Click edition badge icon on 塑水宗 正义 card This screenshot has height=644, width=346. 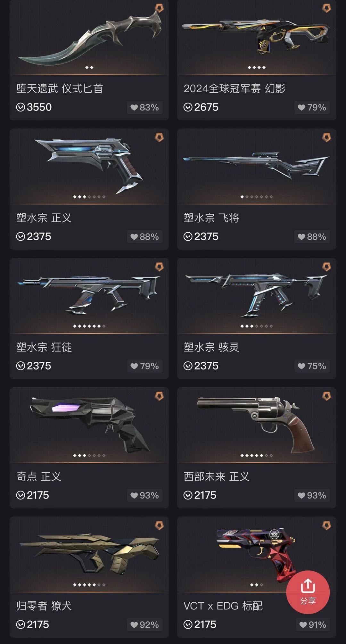click(x=159, y=137)
